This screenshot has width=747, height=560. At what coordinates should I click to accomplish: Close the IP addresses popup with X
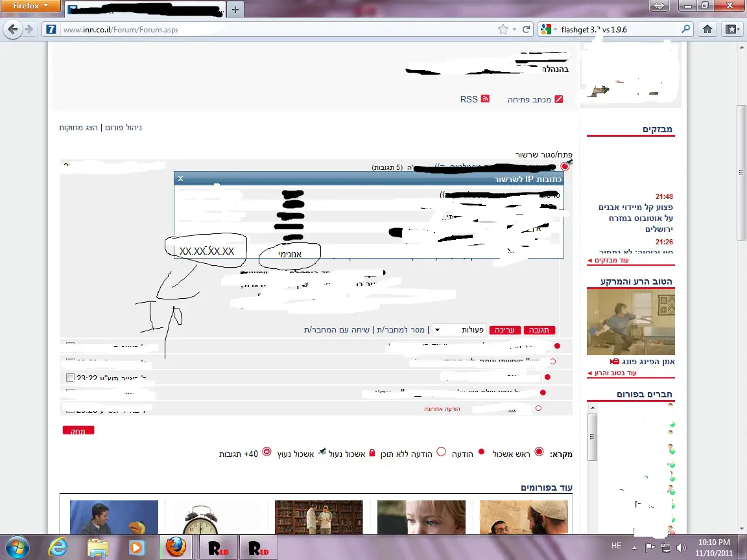coord(181,178)
